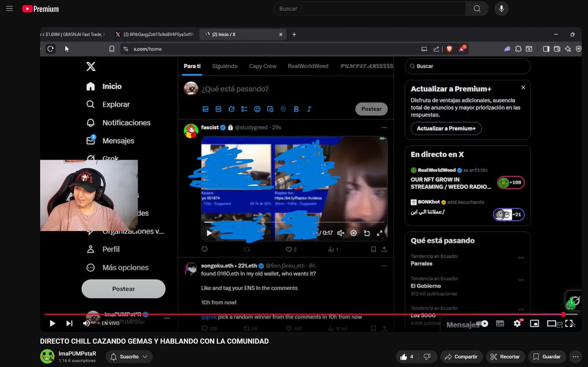Open more options for El Gobierno trend

(x=521, y=280)
